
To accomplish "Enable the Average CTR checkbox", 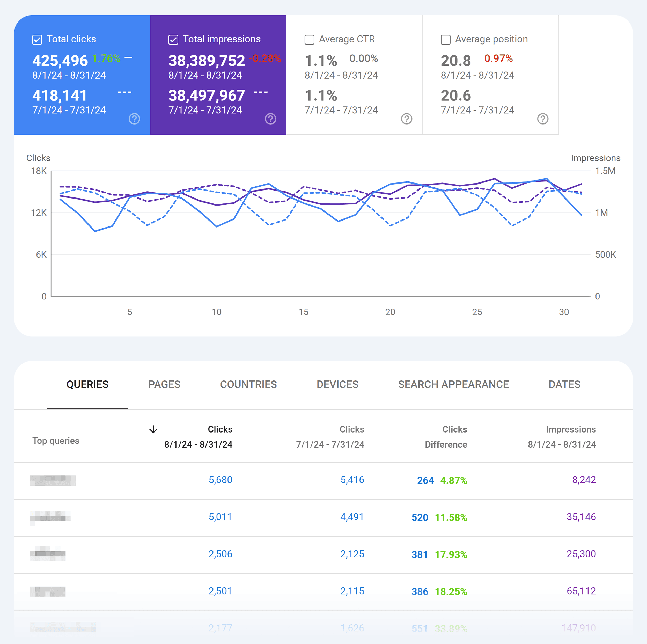I will click(309, 39).
